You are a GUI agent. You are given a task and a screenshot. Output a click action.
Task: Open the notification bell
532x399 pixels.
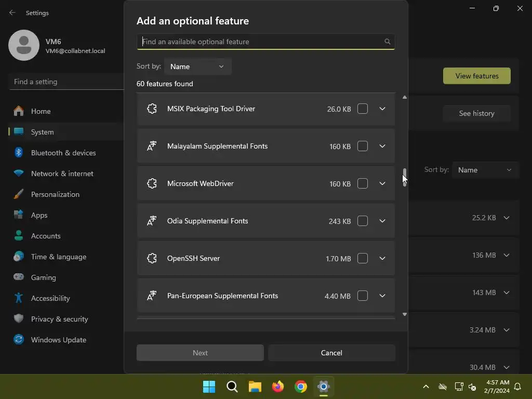click(517, 387)
